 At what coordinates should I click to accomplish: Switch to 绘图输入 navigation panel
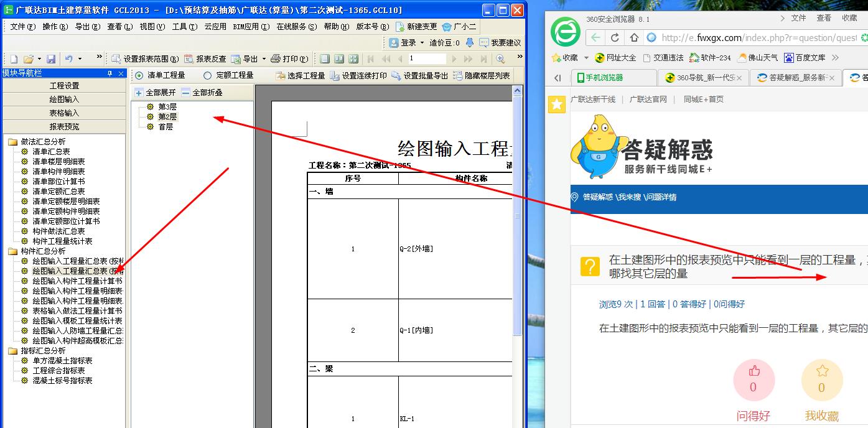click(x=65, y=99)
